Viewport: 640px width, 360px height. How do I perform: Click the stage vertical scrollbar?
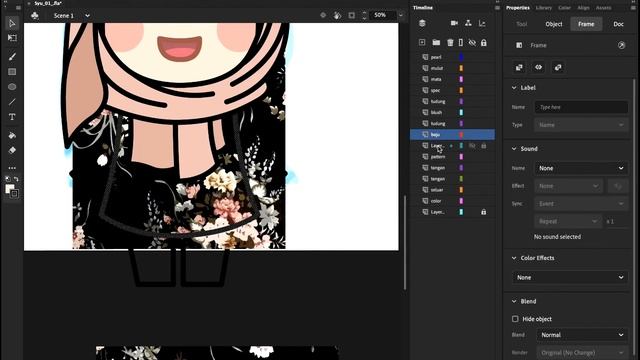click(x=405, y=242)
